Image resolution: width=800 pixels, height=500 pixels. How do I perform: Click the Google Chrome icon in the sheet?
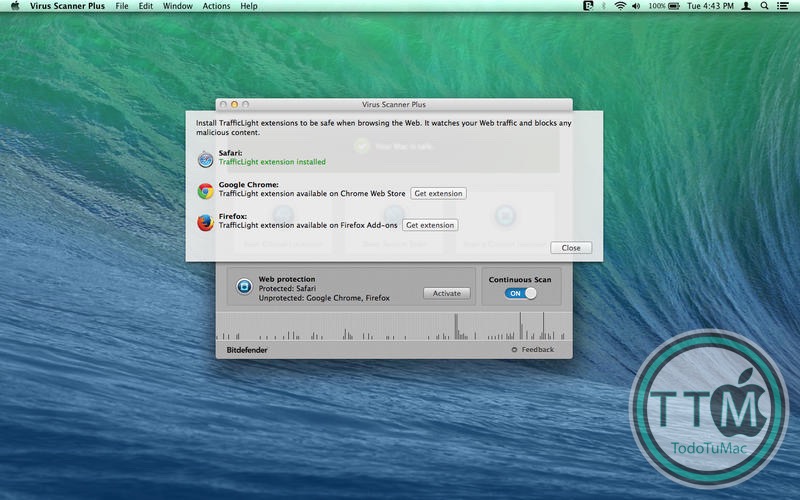(x=206, y=191)
